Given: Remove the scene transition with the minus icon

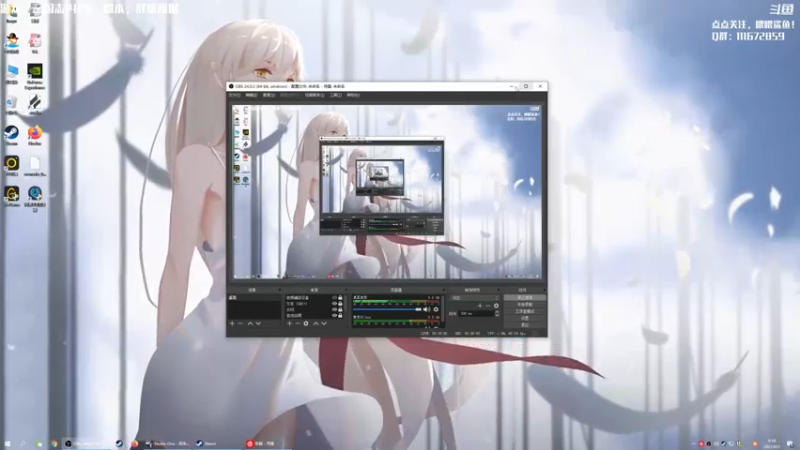Looking at the screenshot, I should 488,306.
